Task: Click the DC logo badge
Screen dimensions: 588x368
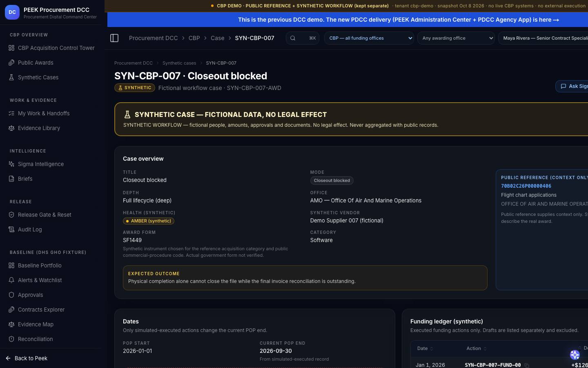Action: [12, 12]
